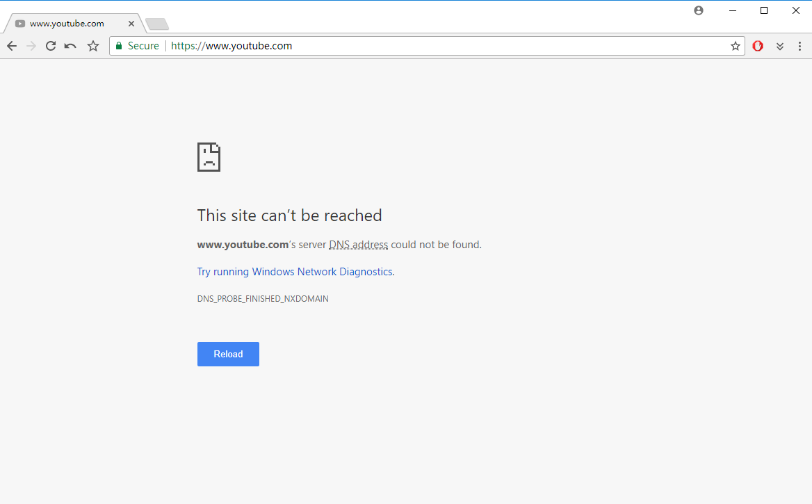Viewport: 812px width, 504px height.
Task: Select the www.youtube.com tab
Action: tap(74, 24)
